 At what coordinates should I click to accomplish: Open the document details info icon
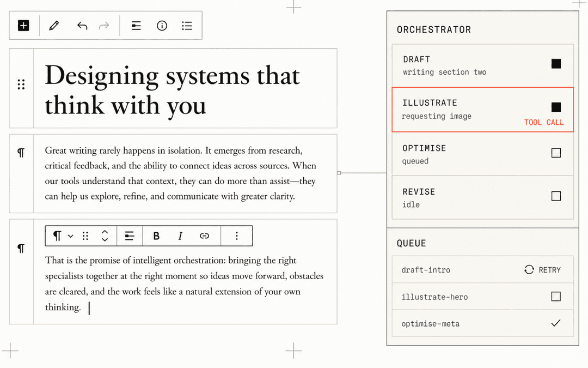(x=162, y=26)
